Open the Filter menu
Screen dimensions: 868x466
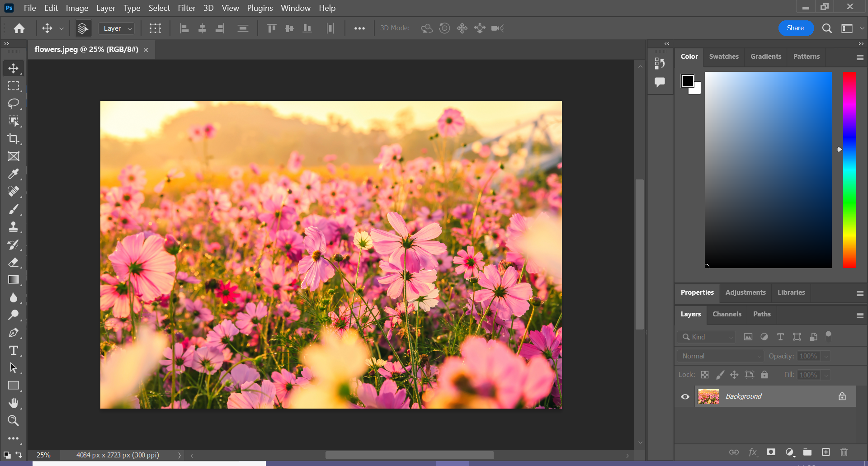(187, 8)
